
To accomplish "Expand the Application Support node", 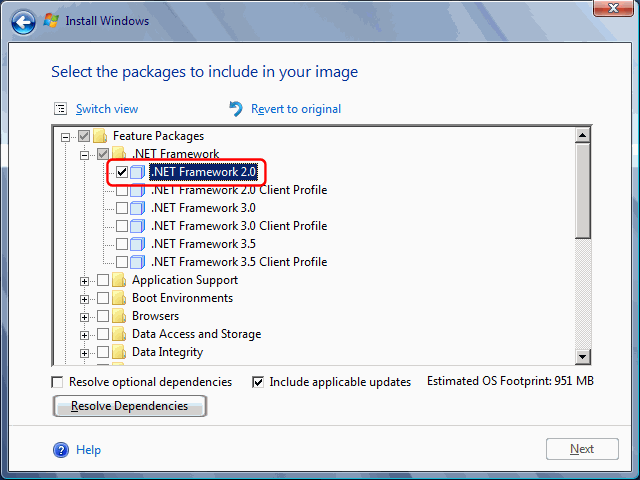I will click(x=84, y=281).
